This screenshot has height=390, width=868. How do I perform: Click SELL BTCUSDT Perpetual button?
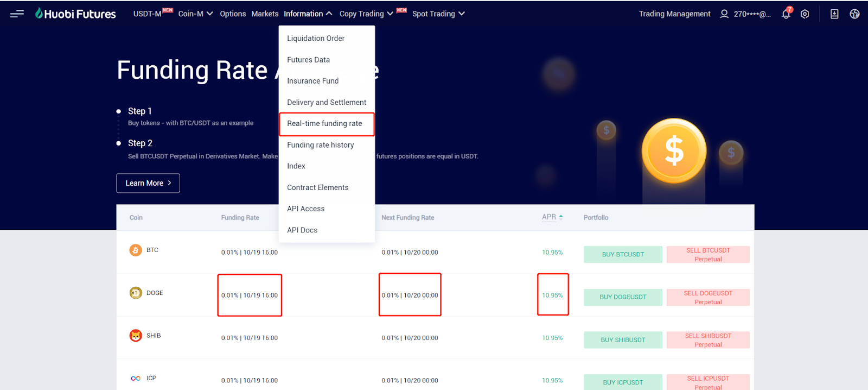click(708, 255)
